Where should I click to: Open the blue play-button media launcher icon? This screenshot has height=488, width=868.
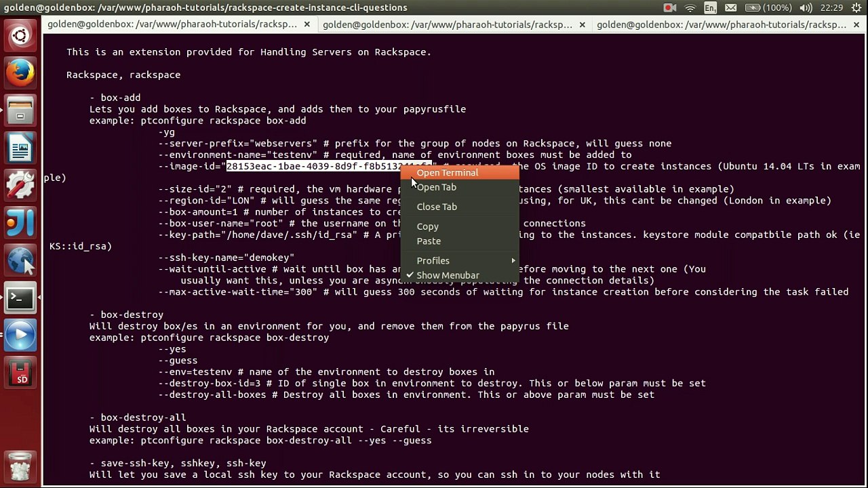20,336
